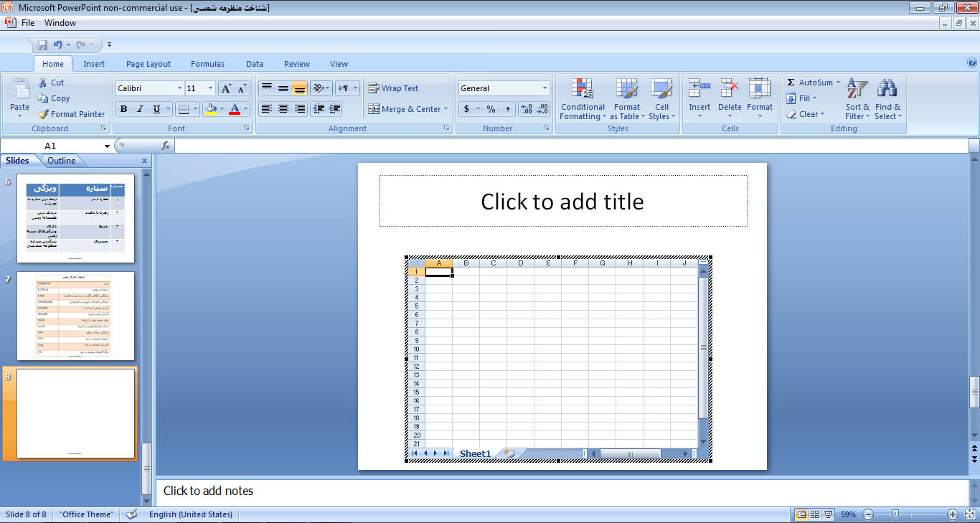
Task: Activate the Format Painter brush
Action: click(x=42, y=114)
